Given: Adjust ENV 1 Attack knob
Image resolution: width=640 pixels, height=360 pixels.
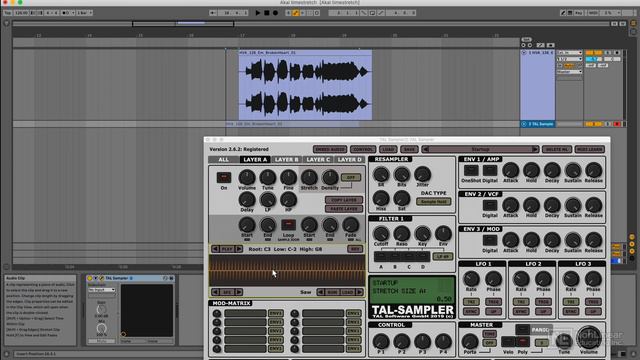Looking at the screenshot, I should 510,171.
